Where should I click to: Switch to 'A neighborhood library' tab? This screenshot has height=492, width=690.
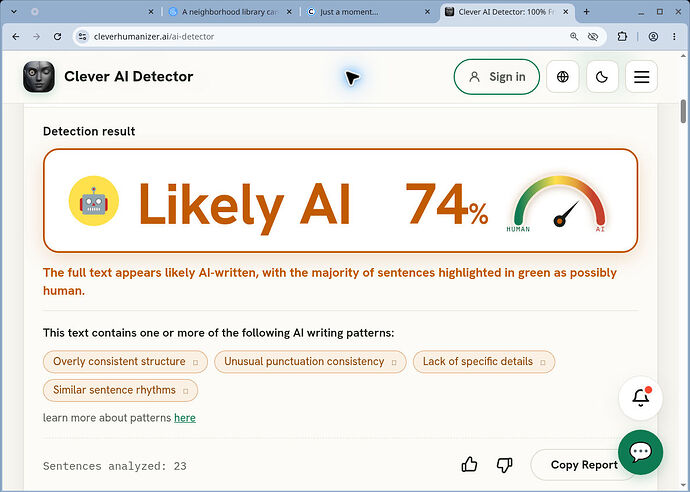[x=229, y=12]
